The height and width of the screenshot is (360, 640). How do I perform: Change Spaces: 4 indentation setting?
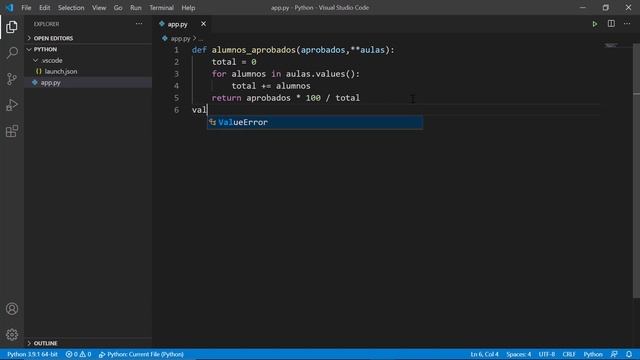point(519,354)
